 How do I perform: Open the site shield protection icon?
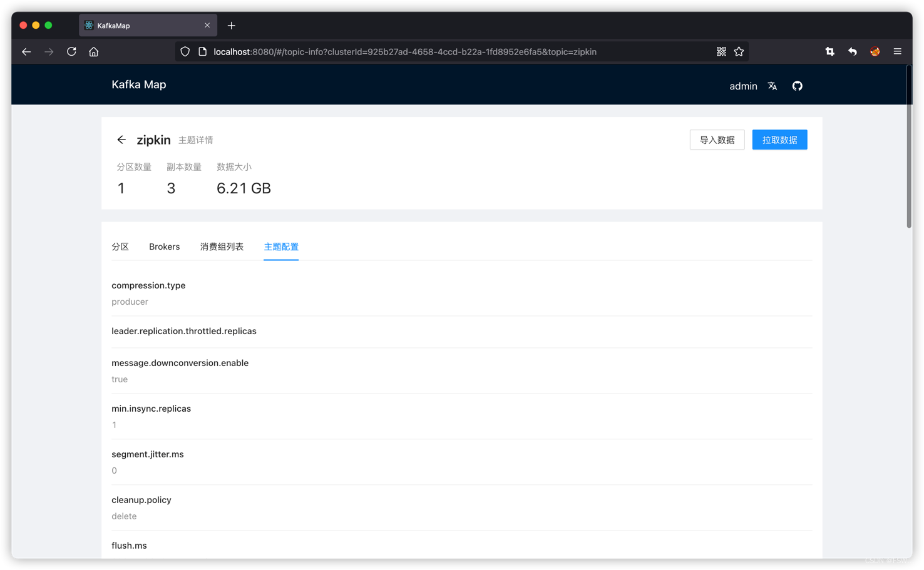(185, 52)
